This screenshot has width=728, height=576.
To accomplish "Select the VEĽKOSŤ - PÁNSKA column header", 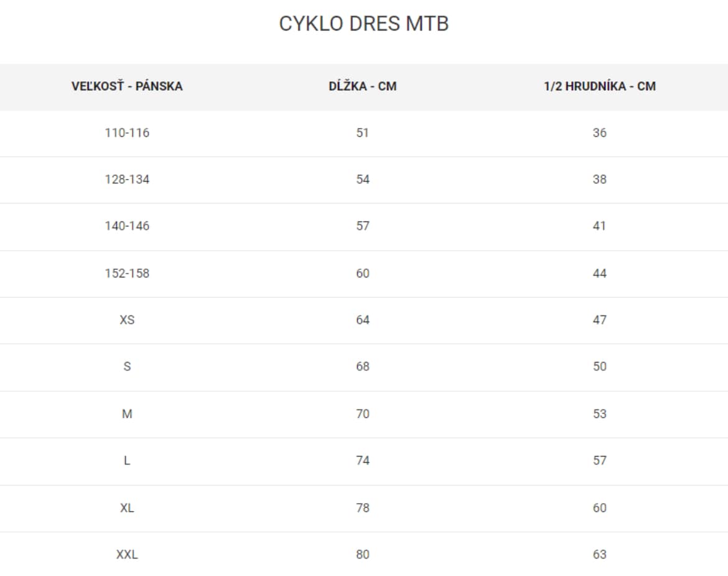I will 127,86.
